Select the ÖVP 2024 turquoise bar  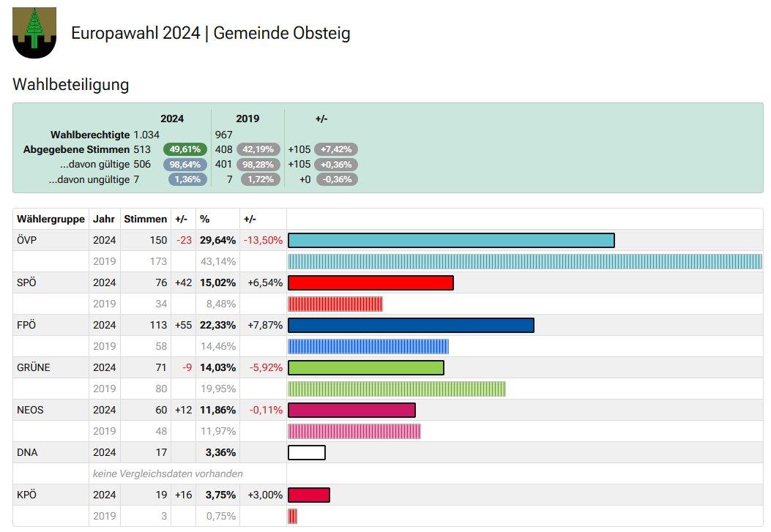click(x=451, y=240)
